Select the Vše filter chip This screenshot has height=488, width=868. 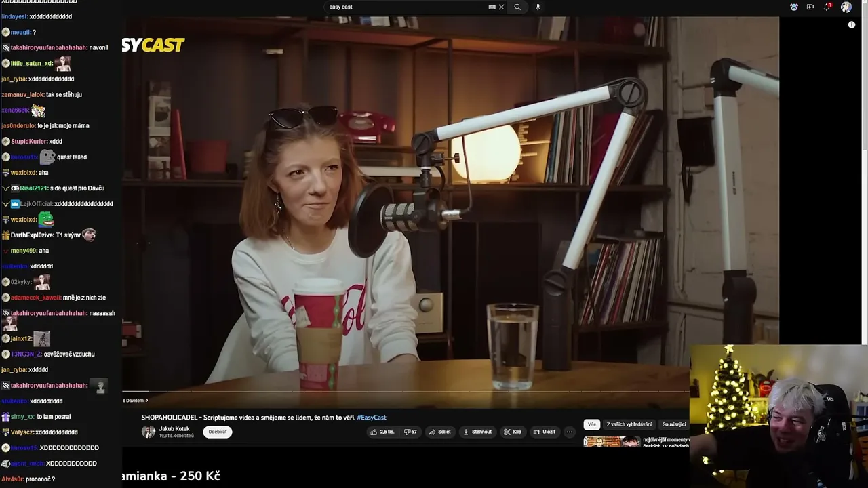click(592, 424)
